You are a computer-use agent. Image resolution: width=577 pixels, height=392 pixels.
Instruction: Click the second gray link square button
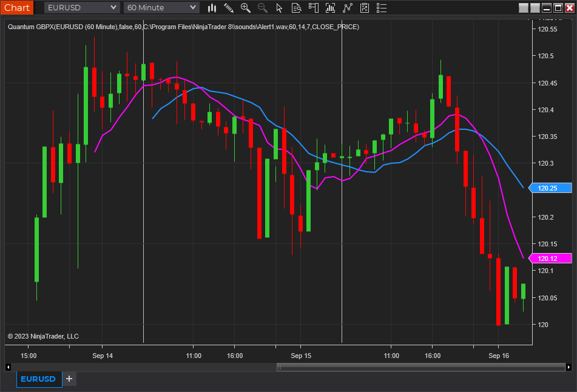pyautogui.click(x=535, y=8)
